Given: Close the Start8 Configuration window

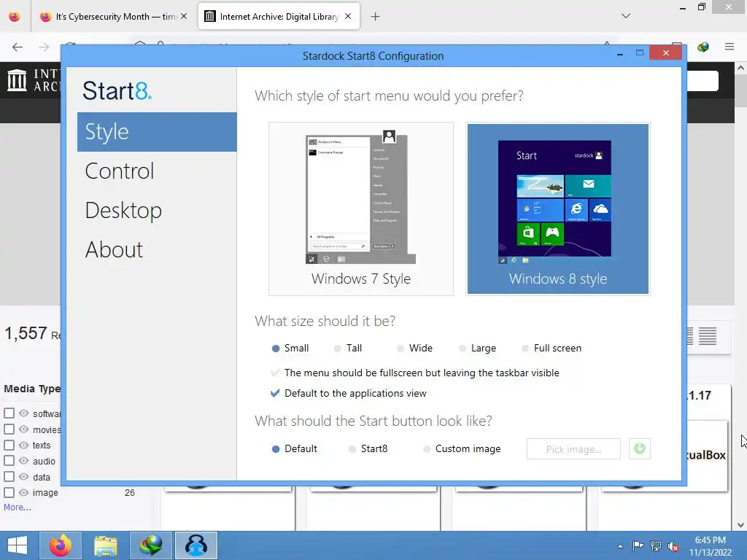Looking at the screenshot, I should [665, 52].
